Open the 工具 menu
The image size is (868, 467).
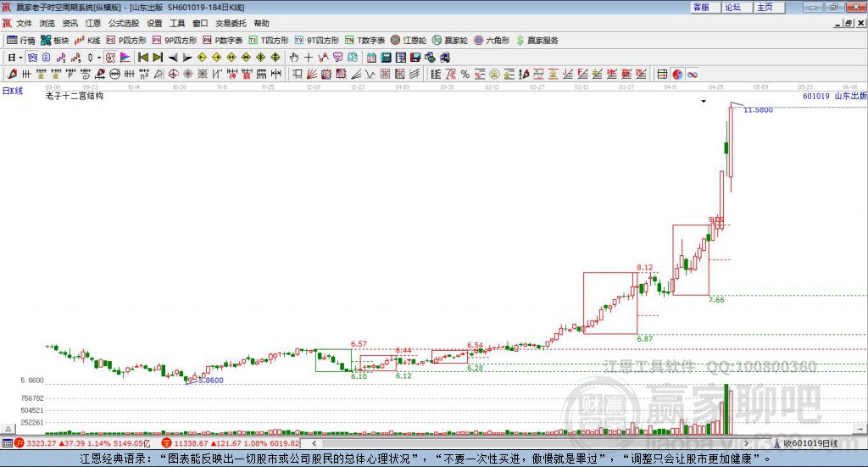pyautogui.click(x=177, y=23)
